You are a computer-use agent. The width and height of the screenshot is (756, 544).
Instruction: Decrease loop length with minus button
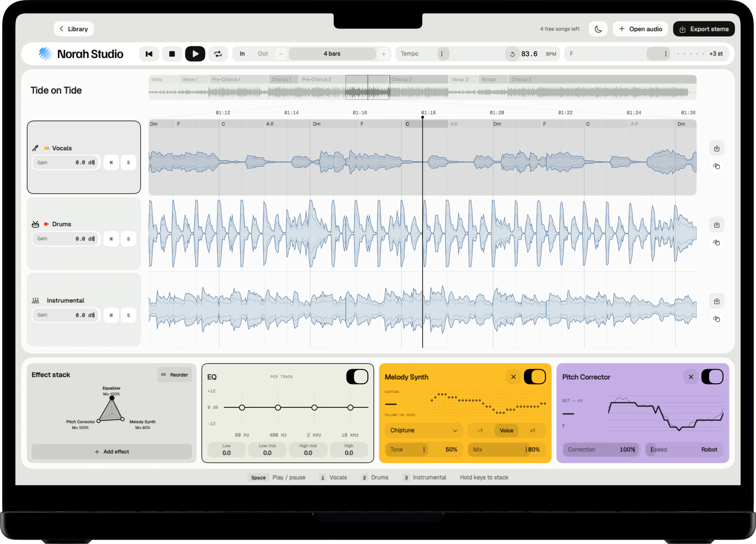tap(281, 54)
